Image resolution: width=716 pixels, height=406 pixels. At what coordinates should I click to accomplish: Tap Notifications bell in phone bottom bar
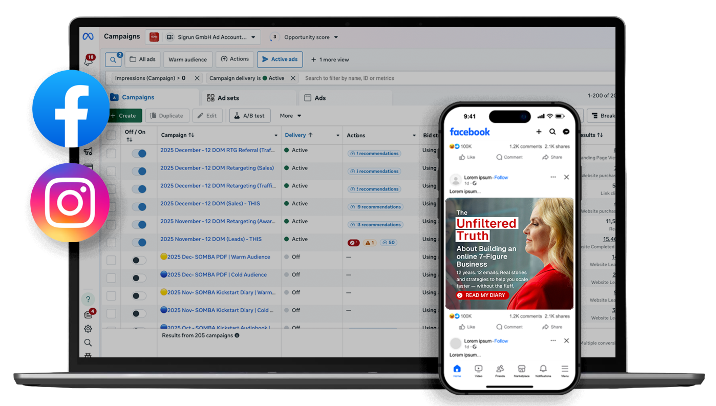coord(543,370)
